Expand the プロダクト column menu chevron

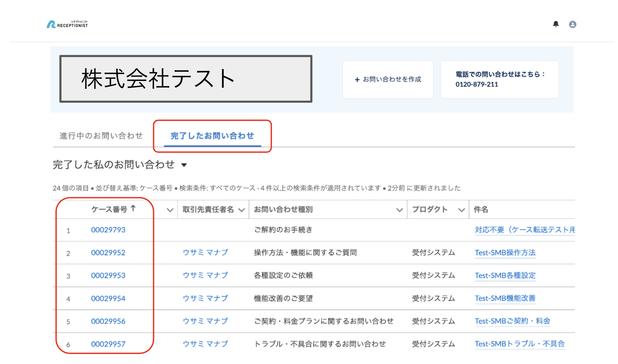(461, 210)
